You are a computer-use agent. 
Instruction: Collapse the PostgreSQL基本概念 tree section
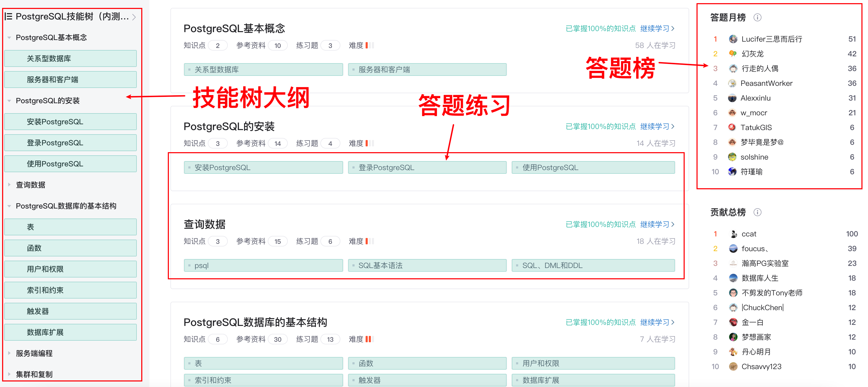pyautogui.click(x=9, y=37)
